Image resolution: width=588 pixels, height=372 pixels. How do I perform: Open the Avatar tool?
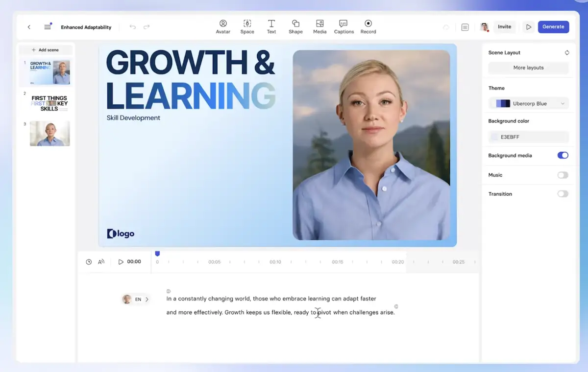(x=223, y=26)
